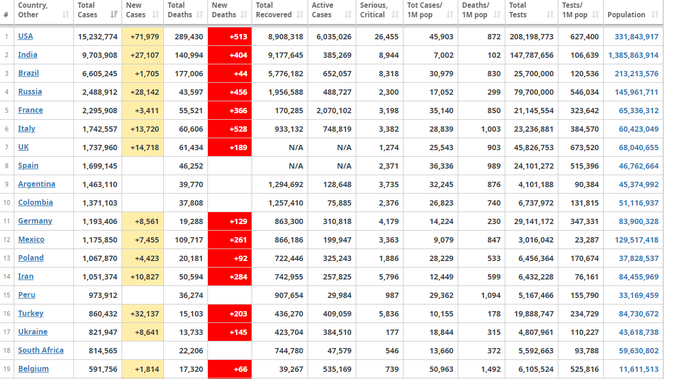Image resolution: width=680 pixels, height=379 pixels.
Task: Open the India country link
Action: coord(27,55)
